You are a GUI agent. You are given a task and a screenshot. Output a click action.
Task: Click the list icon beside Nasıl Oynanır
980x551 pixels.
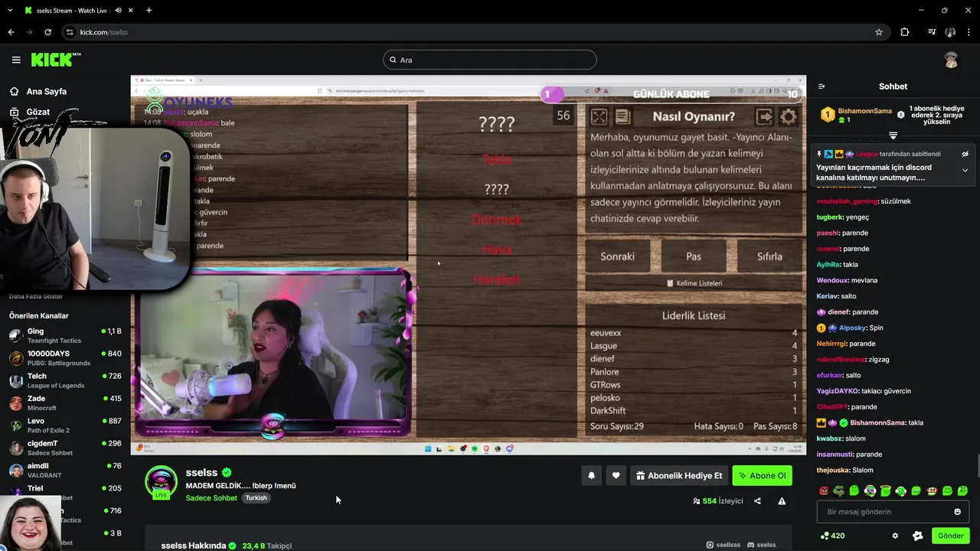[622, 117]
